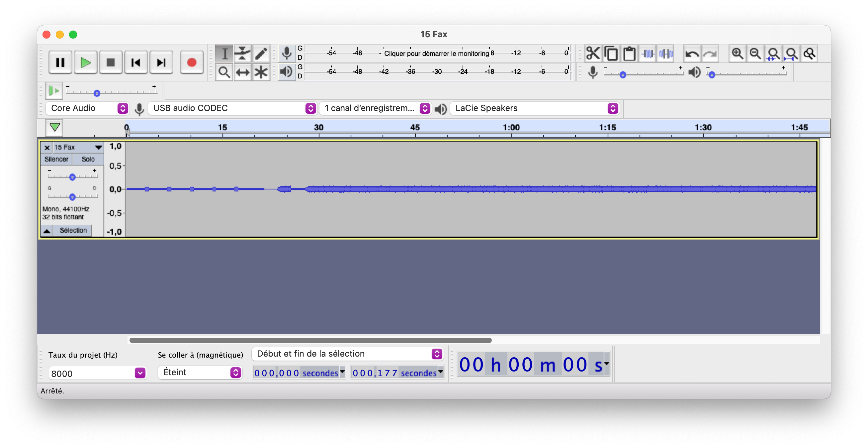Open the audio position format arrow

[607, 363]
